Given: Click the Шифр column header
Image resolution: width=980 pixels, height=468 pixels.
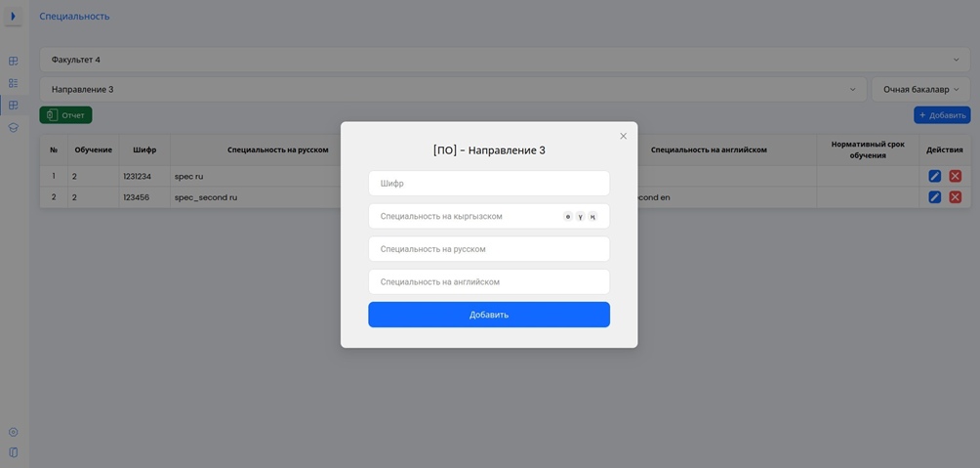Looking at the screenshot, I should point(144,149).
